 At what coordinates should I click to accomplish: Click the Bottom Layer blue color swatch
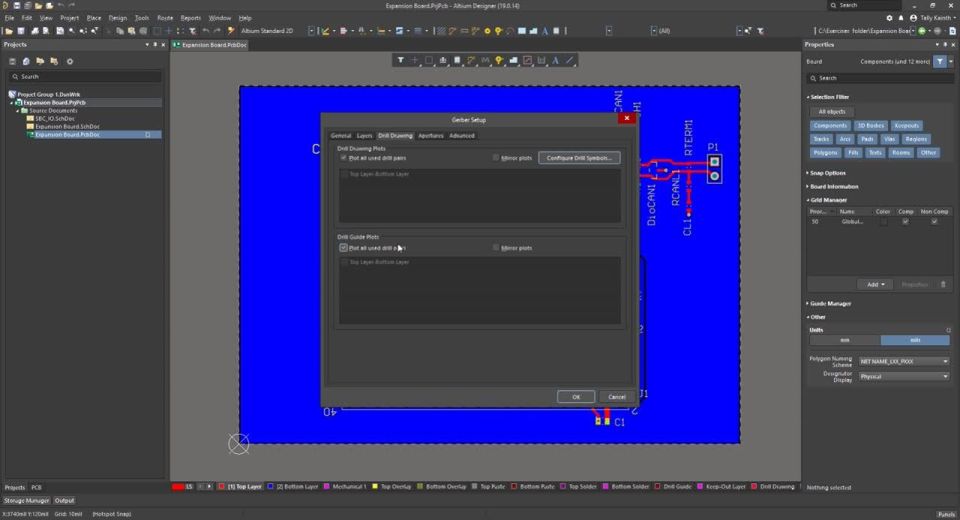point(270,486)
